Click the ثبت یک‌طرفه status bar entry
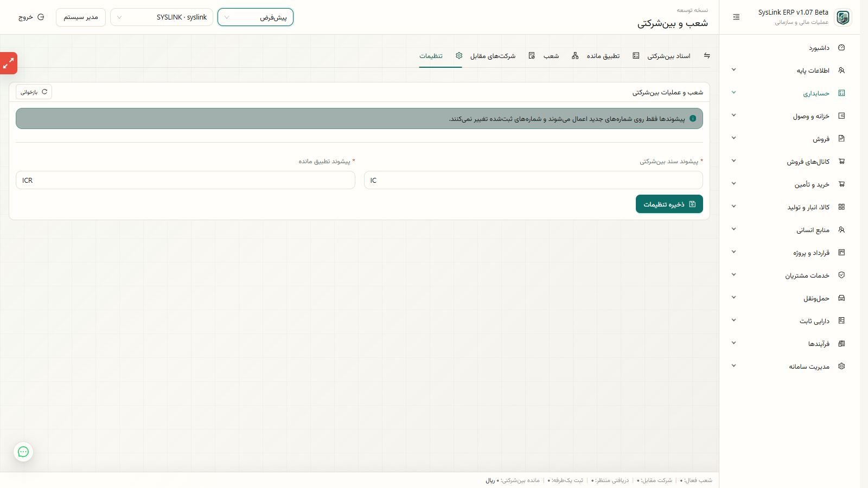868x488 pixels. pyautogui.click(x=565, y=480)
